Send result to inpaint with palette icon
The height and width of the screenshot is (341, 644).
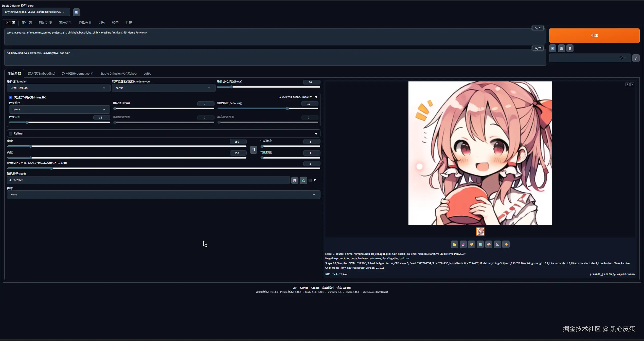pyautogui.click(x=489, y=244)
